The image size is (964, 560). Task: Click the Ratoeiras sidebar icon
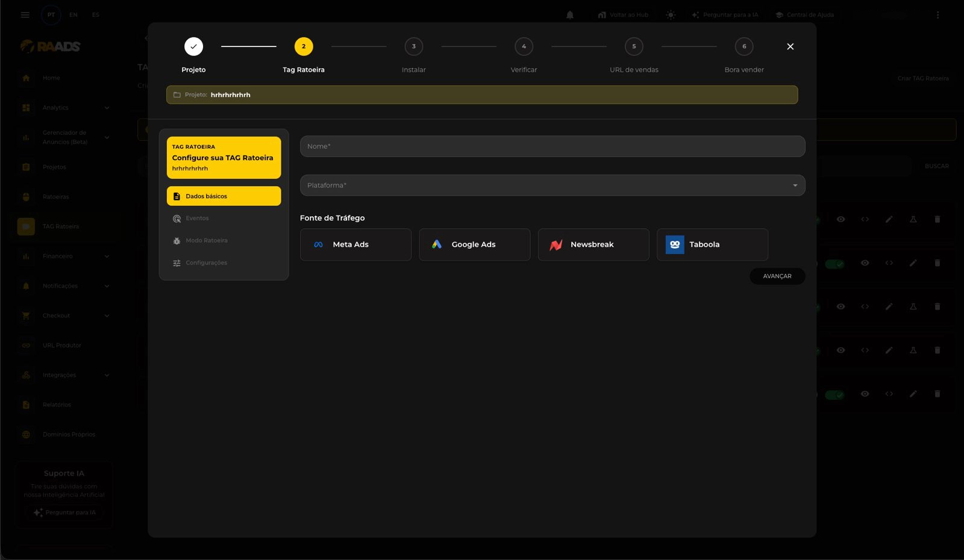click(x=26, y=197)
